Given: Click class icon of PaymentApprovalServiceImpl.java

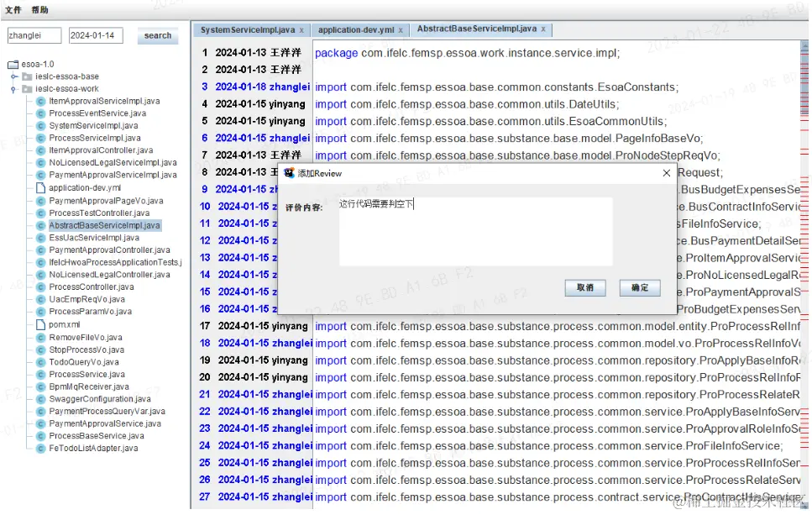Looking at the screenshot, I should (41, 176).
